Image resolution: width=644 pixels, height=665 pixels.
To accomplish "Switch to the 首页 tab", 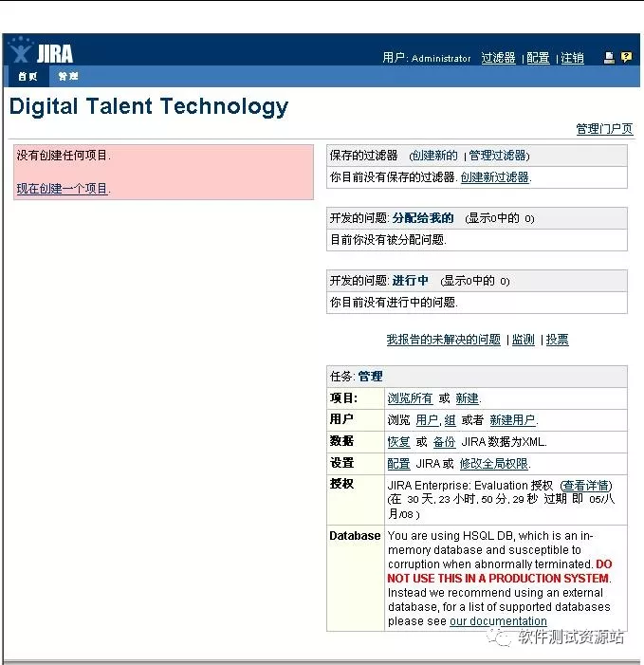I will coord(28,76).
